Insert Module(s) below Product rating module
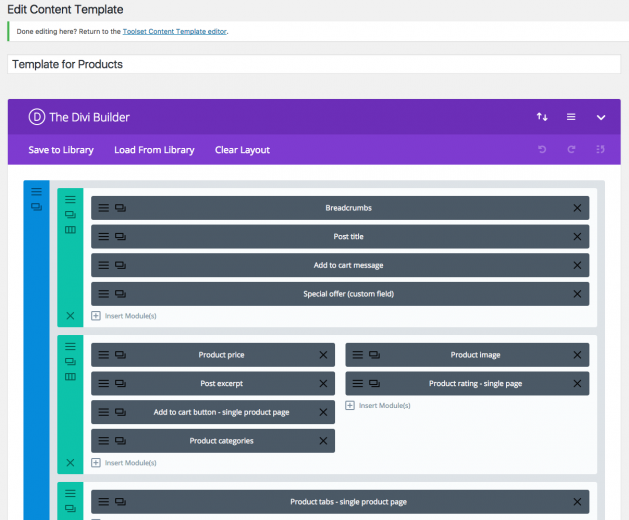 pos(378,405)
